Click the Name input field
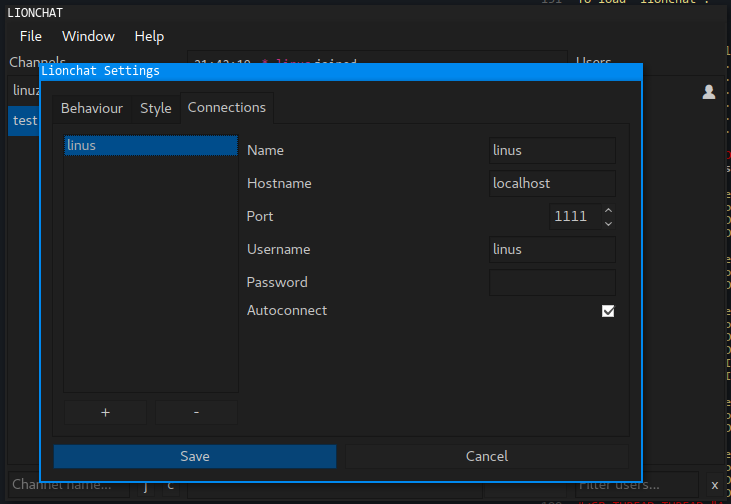This screenshot has height=504, width=731. coord(552,151)
